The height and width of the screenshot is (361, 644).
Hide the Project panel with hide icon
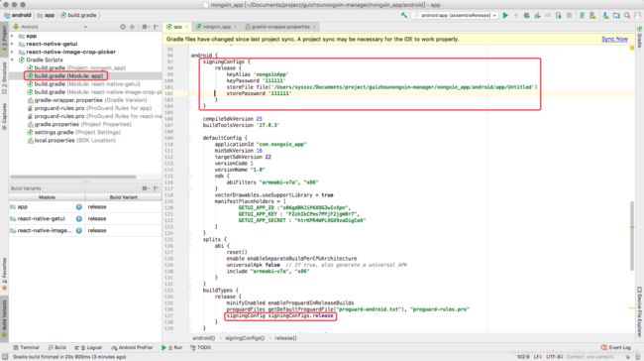click(156, 27)
